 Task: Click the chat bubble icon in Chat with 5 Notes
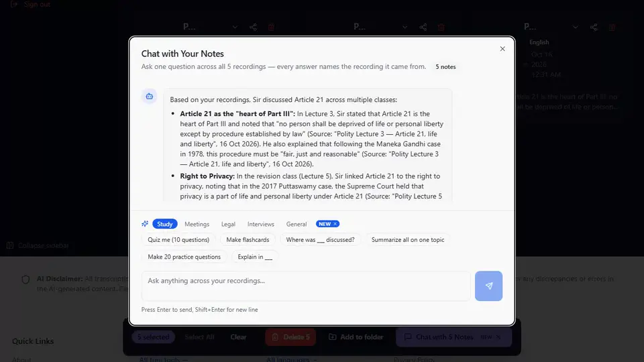(408, 337)
